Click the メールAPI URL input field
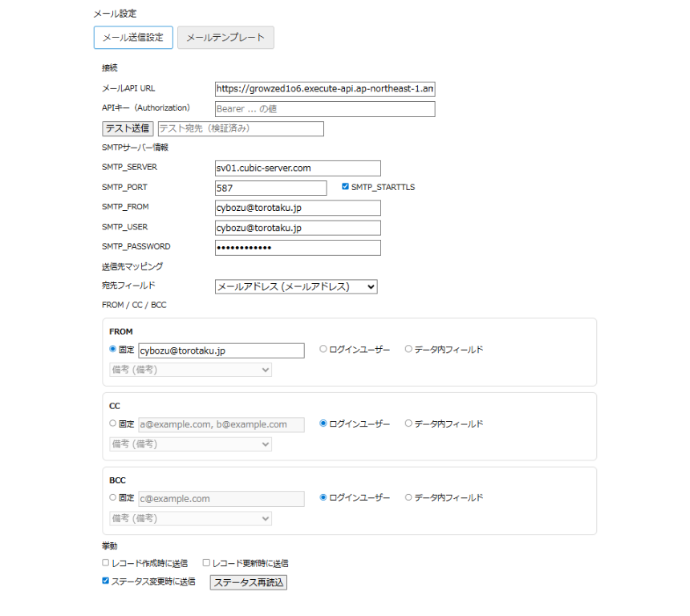This screenshot has height=616, width=690. click(325, 89)
